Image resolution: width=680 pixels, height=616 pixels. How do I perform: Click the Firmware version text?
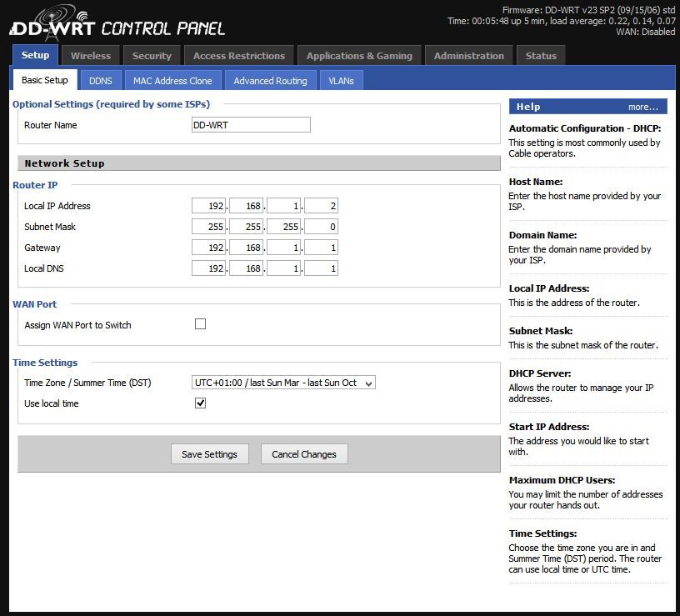(x=588, y=10)
